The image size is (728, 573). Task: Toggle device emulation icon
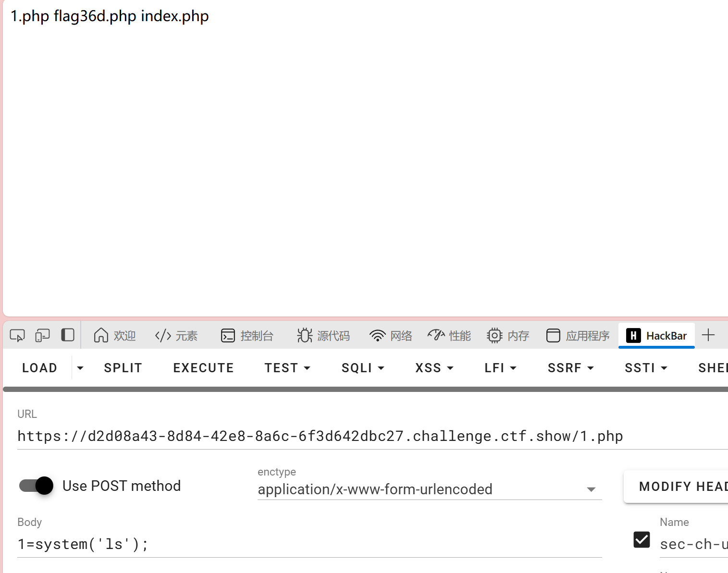click(42, 335)
